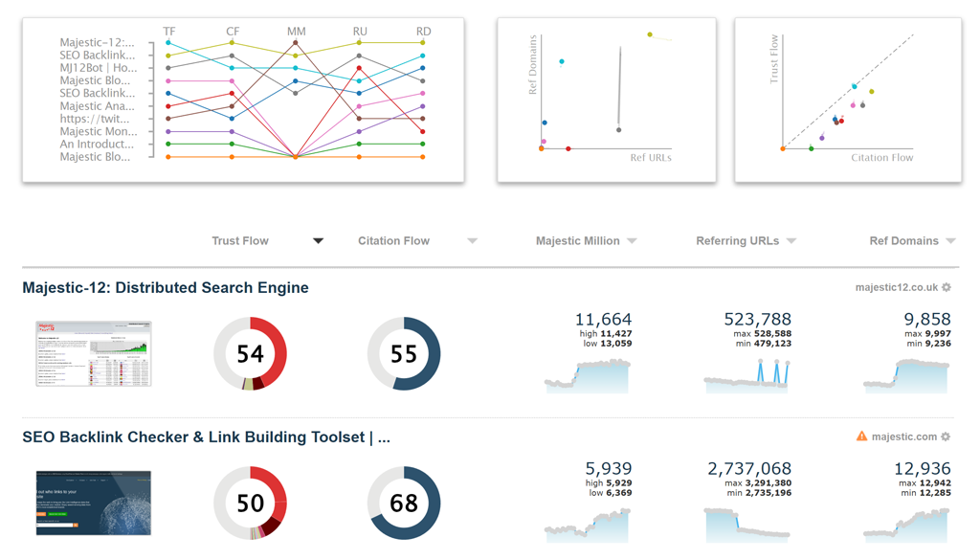The width and height of the screenshot is (980, 560).
Task: Sort by Majestic Million dropdown arrow
Action: [x=632, y=241]
